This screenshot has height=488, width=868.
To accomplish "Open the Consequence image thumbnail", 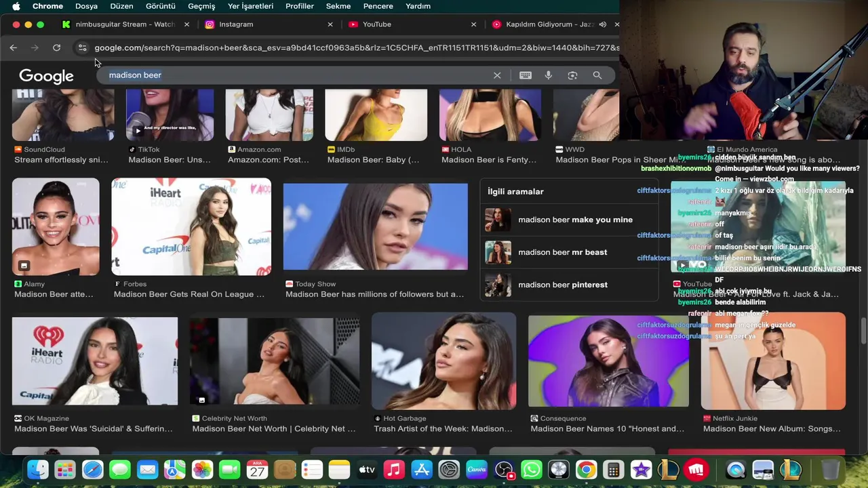I will 608,361.
